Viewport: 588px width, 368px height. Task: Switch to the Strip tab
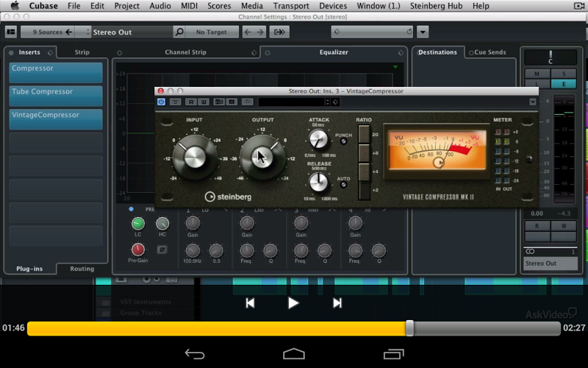click(x=82, y=52)
